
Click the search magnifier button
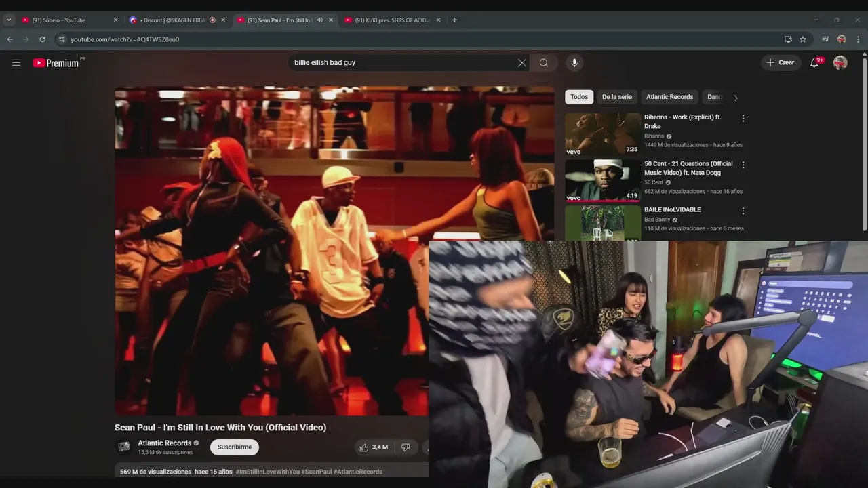pos(544,63)
